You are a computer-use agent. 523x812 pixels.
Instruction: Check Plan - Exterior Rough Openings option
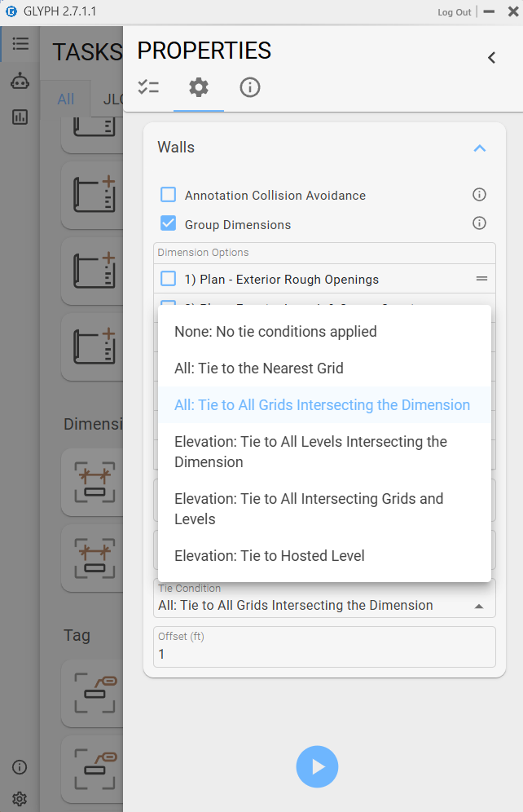click(169, 279)
